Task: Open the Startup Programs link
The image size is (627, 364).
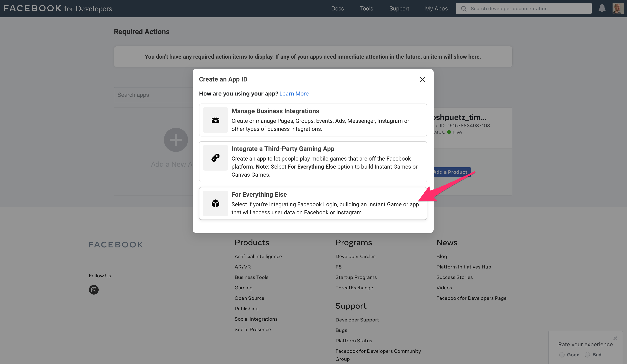Action: click(356, 277)
